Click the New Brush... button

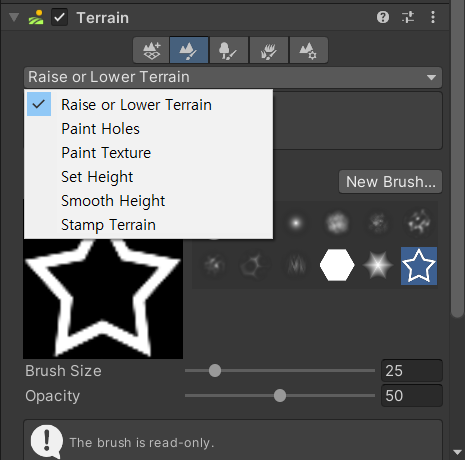390,182
